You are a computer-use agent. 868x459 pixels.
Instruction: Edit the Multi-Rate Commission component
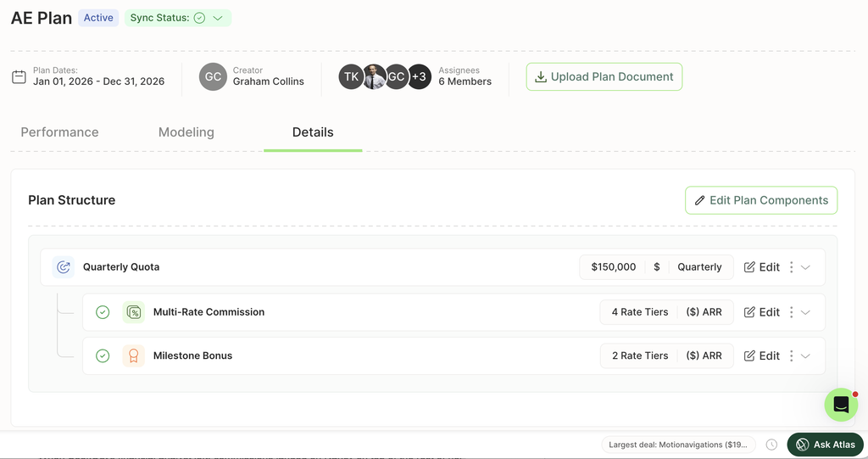[x=762, y=312]
